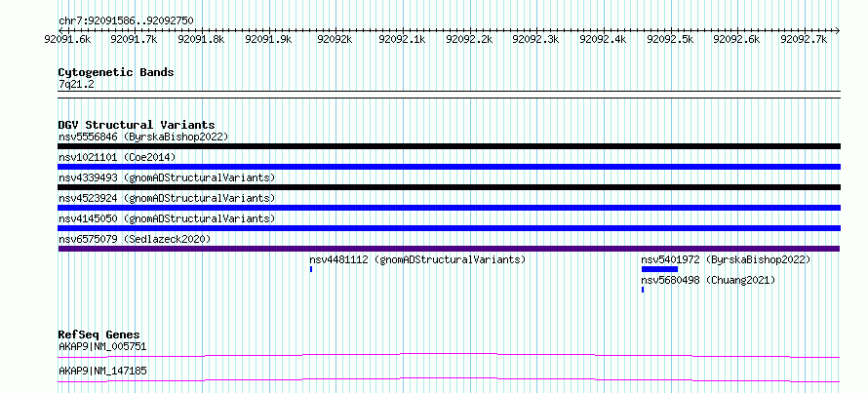Image resolution: width=868 pixels, height=393 pixels.
Task: Click the AKAP9|NM_005751 transcript label
Action: pyautogui.click(x=102, y=347)
